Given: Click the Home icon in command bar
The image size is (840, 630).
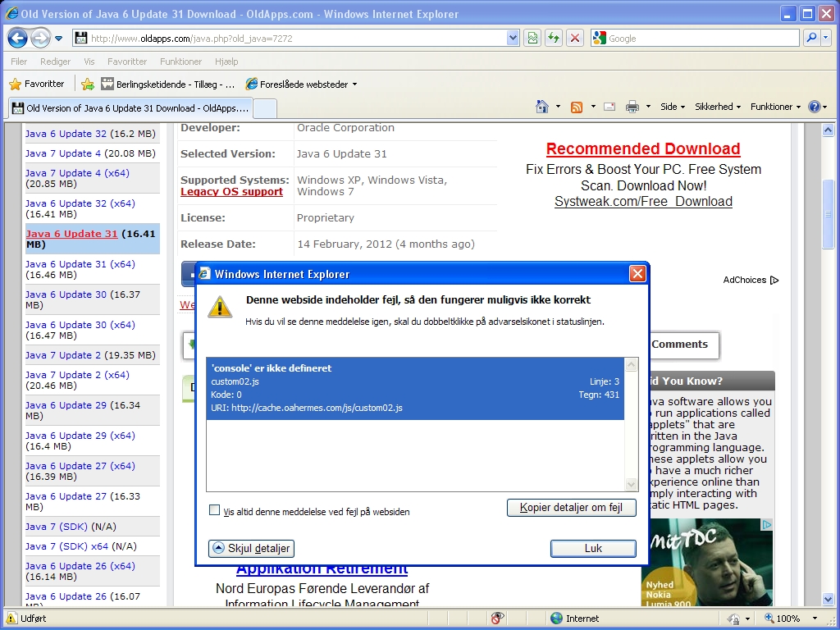Looking at the screenshot, I should (541, 107).
